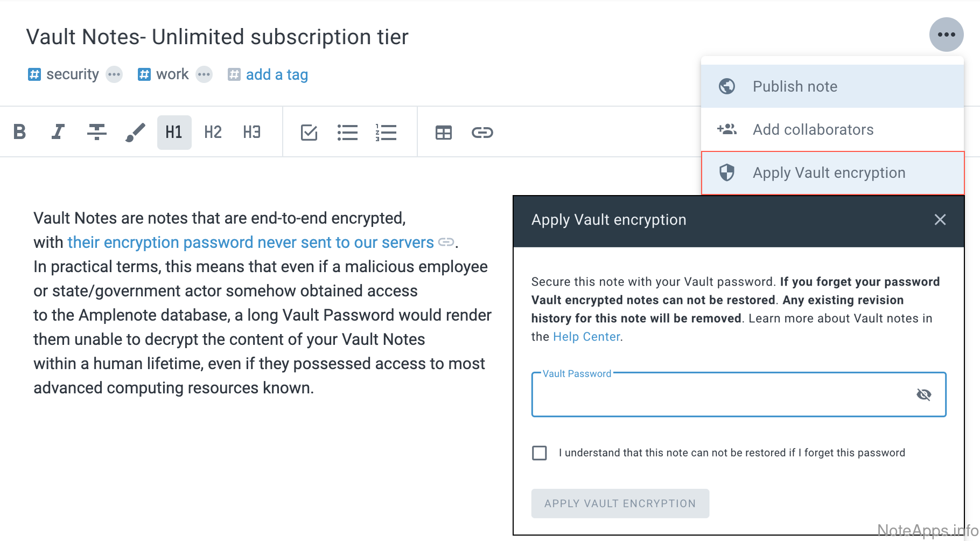The width and height of the screenshot is (980, 541).
Task: Open the Help Center link
Action: [x=586, y=337]
